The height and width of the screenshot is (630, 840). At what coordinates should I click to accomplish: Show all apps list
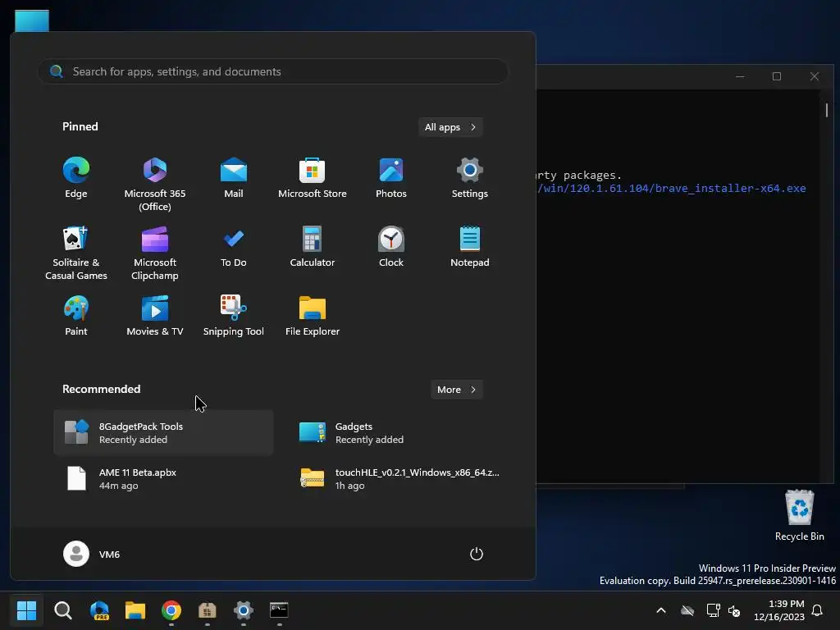point(450,127)
